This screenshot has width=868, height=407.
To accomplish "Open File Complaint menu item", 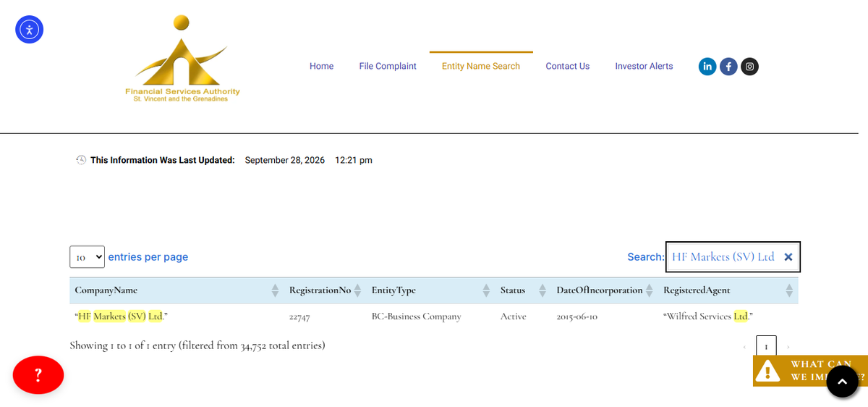I will (x=388, y=66).
